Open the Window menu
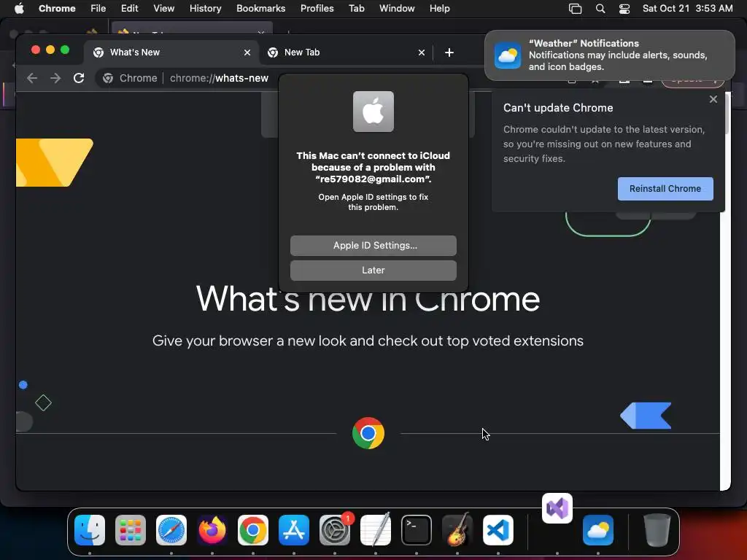 point(397,9)
